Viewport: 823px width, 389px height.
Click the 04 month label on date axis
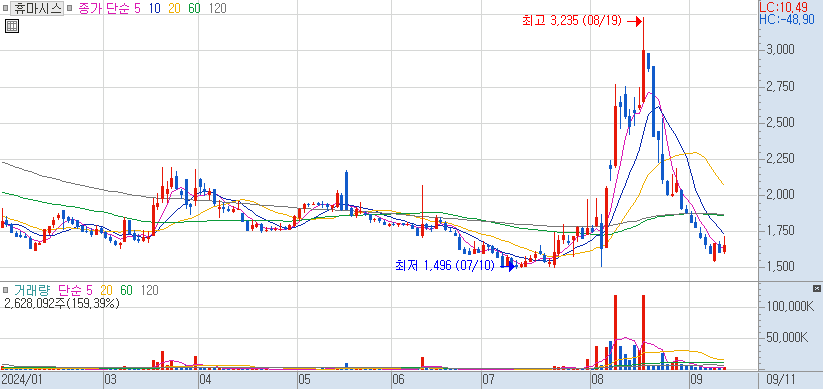[206, 379]
